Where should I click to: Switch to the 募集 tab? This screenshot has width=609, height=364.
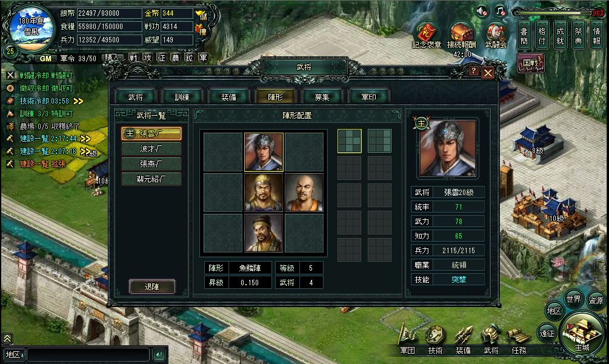[322, 97]
